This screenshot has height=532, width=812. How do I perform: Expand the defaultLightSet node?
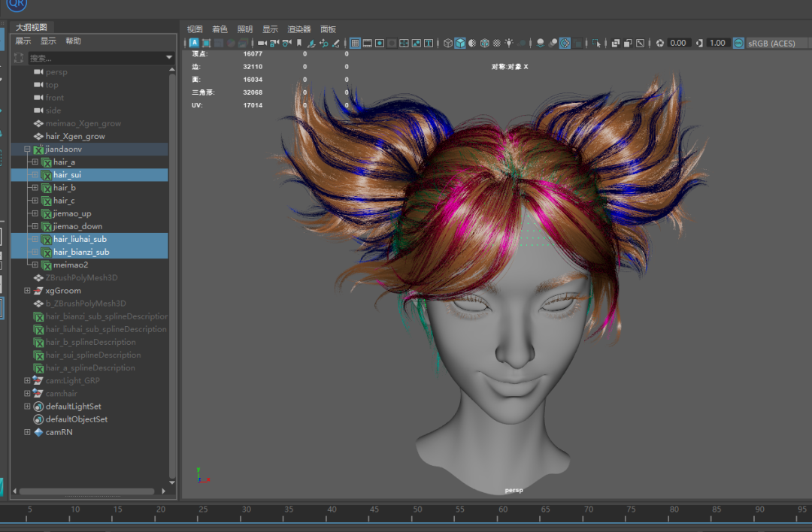(x=27, y=407)
